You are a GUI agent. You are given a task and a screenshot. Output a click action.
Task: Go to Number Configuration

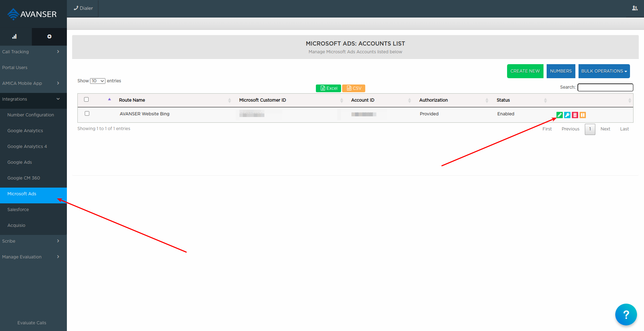coord(33,115)
